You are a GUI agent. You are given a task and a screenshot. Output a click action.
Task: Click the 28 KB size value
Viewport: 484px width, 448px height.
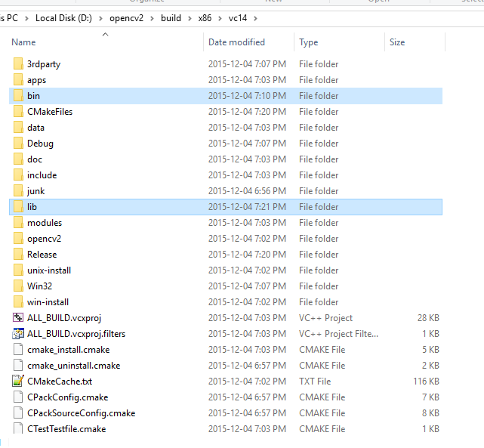[428, 318]
